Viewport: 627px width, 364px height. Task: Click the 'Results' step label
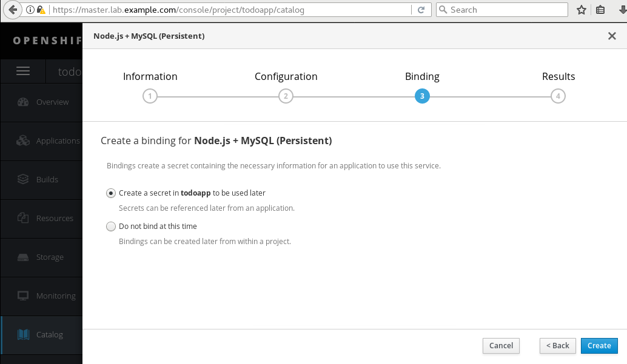click(x=558, y=76)
